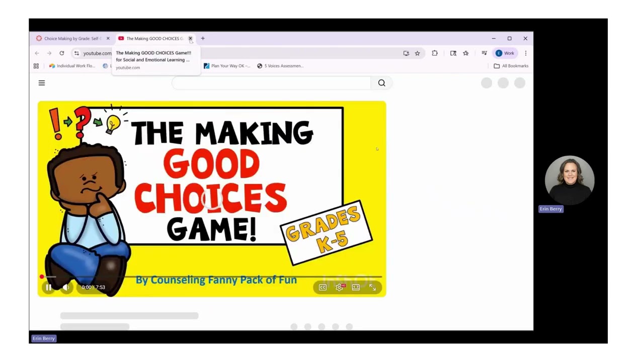Switch to theater mode in the player
This screenshot has width=644, height=362.
coord(356,287)
